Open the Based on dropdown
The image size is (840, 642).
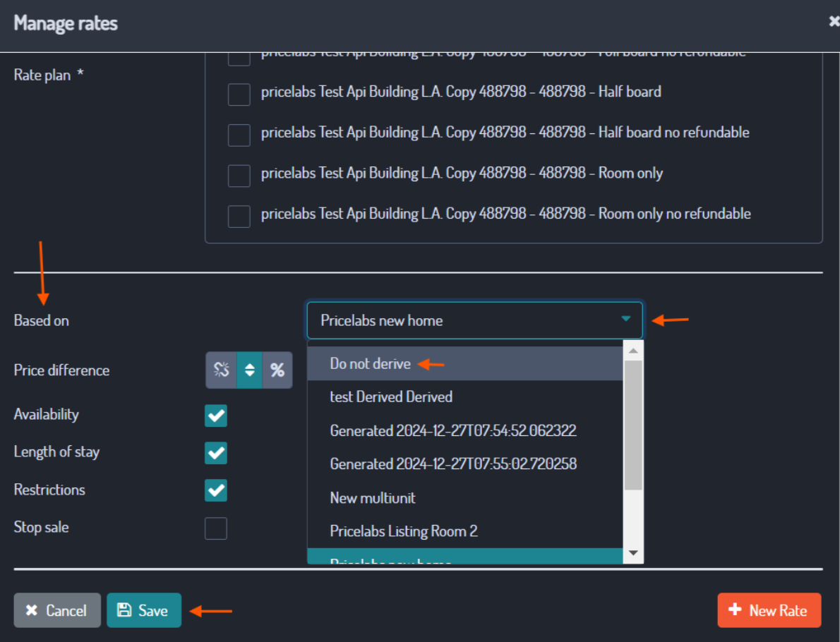pos(474,320)
